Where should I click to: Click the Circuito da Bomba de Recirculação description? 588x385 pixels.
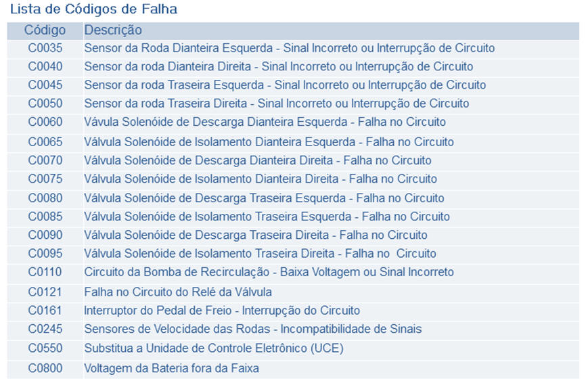(x=269, y=272)
